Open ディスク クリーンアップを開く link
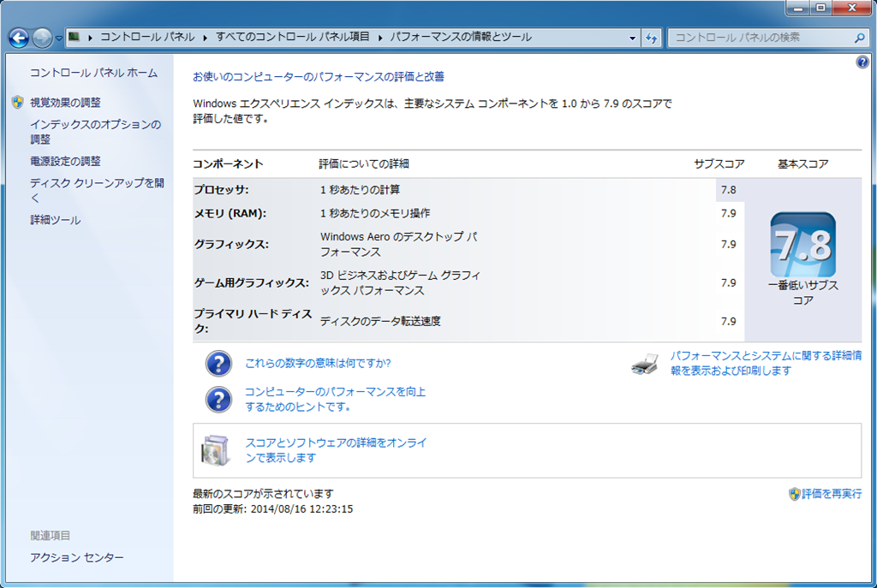This screenshot has width=877, height=588. [98, 191]
